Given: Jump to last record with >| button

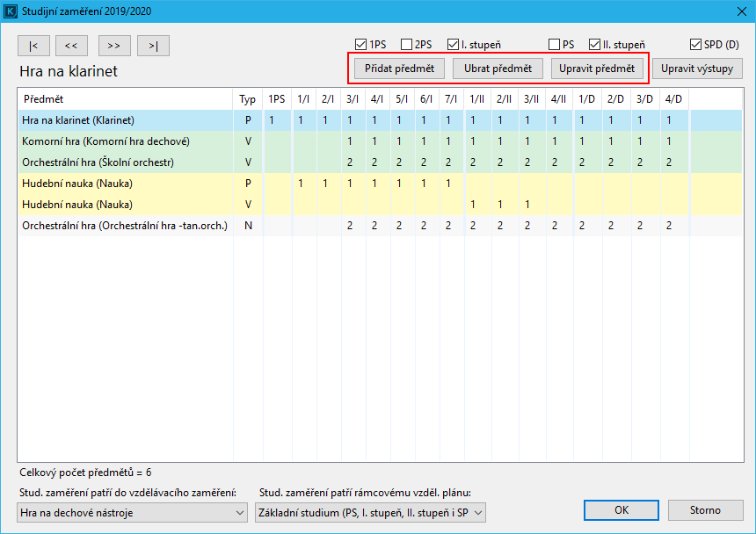Looking at the screenshot, I should coord(153,46).
